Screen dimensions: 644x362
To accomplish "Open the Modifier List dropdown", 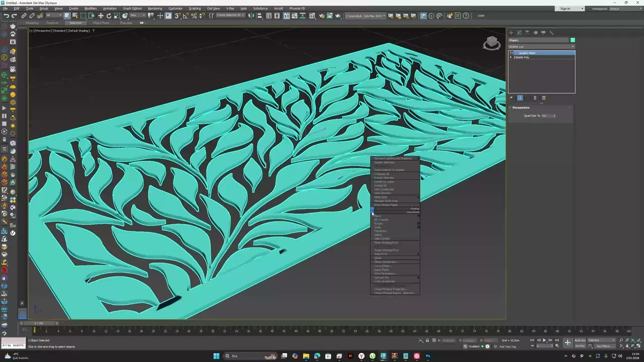I will coord(541,47).
